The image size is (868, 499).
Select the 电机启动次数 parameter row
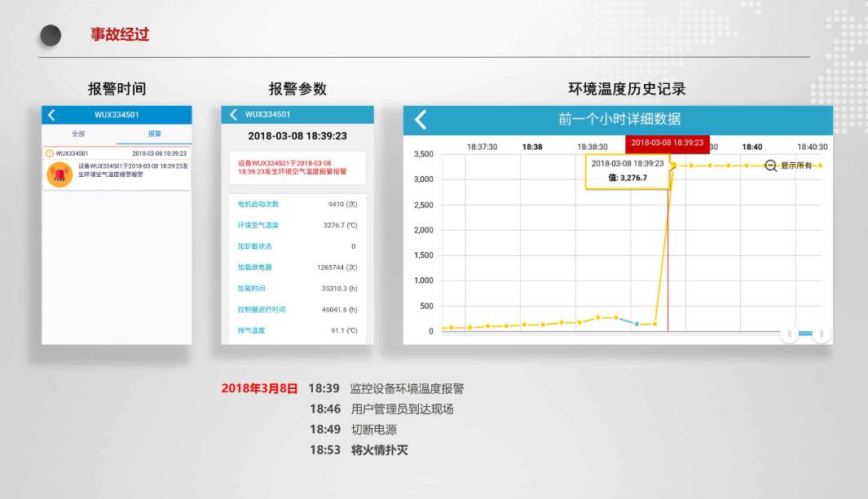pos(297,204)
